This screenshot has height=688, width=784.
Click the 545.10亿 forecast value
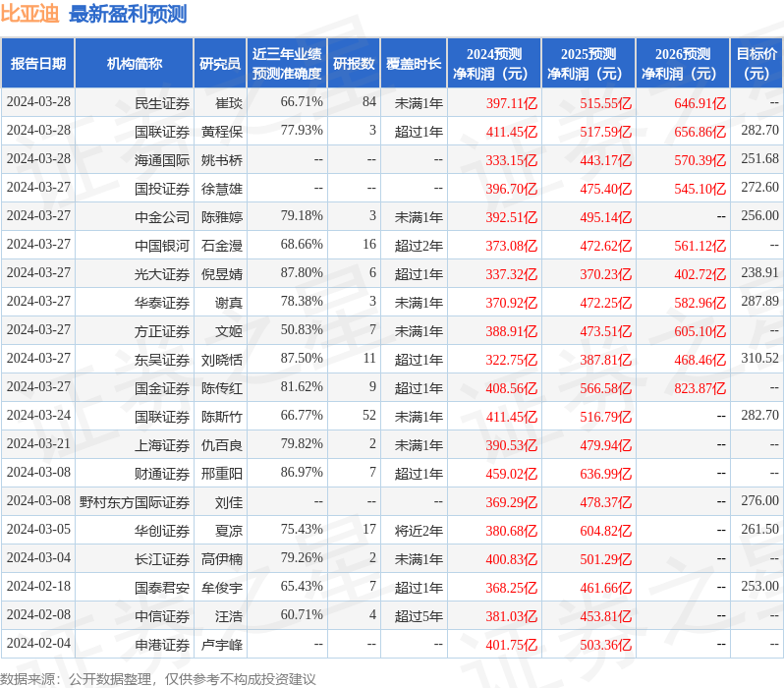700,189
